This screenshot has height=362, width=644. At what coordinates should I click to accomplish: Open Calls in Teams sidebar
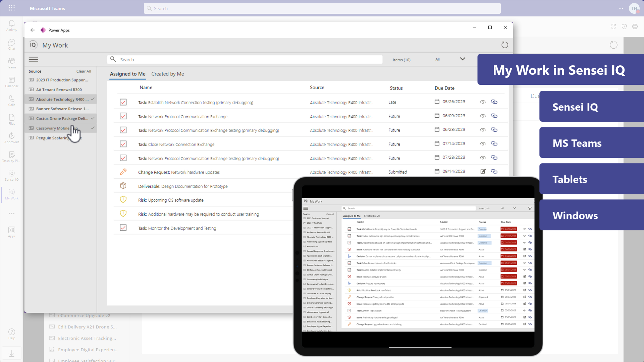pos(12,101)
